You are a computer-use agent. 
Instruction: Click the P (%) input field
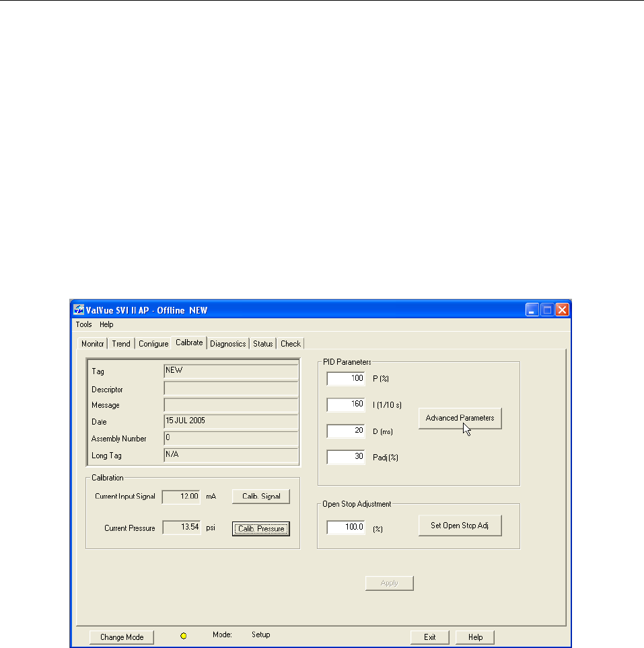(346, 379)
